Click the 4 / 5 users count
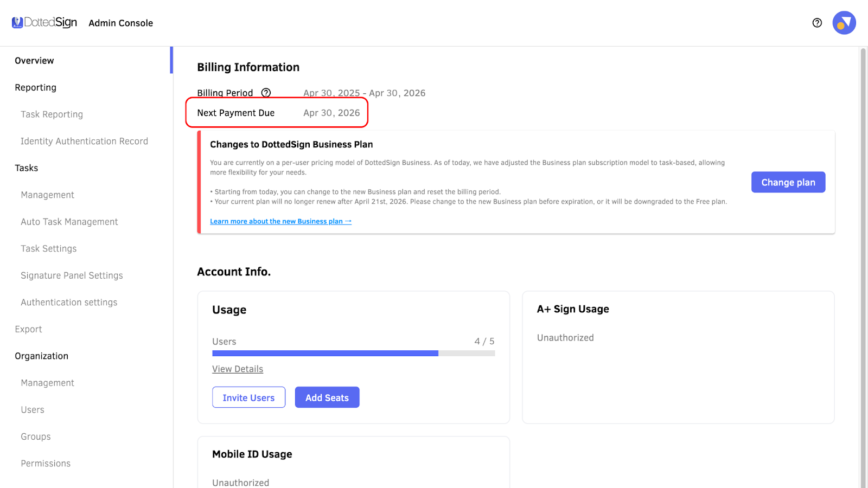The height and width of the screenshot is (488, 868). pyautogui.click(x=484, y=342)
